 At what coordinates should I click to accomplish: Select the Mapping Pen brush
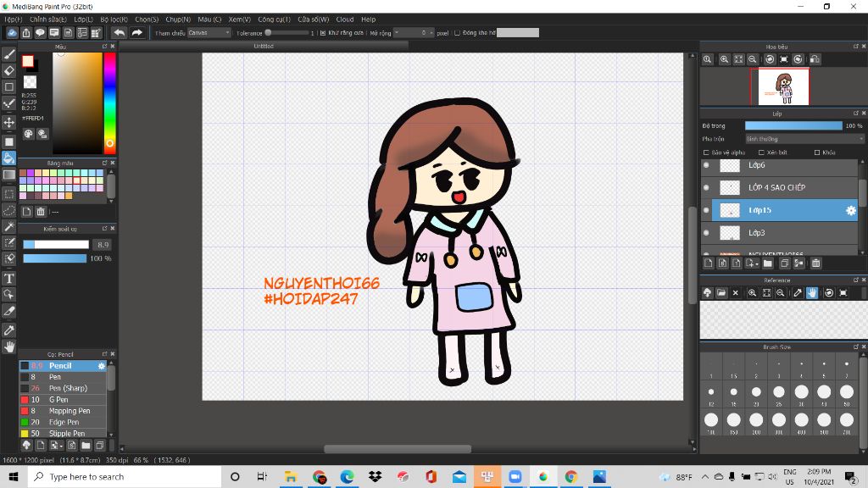(63, 411)
